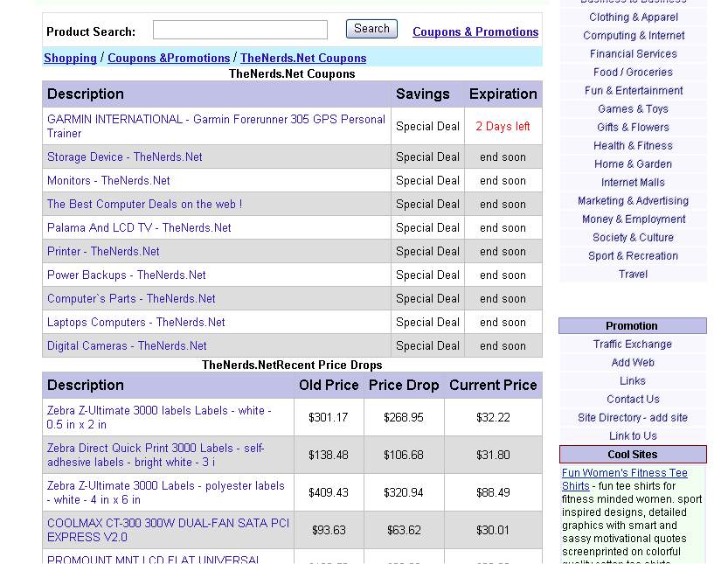Viewport: 728px width, 564px height.
Task: Click the 2 Days left expiration text
Action: click(503, 127)
